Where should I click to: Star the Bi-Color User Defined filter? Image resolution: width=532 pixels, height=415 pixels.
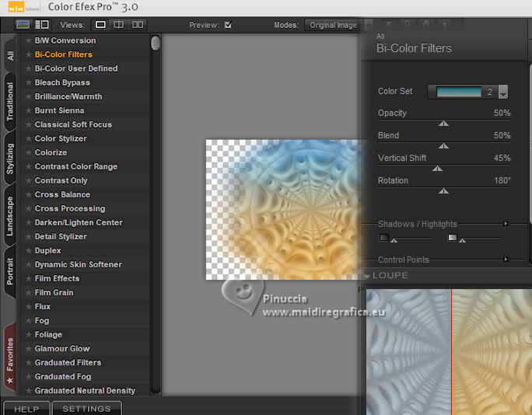click(x=29, y=68)
